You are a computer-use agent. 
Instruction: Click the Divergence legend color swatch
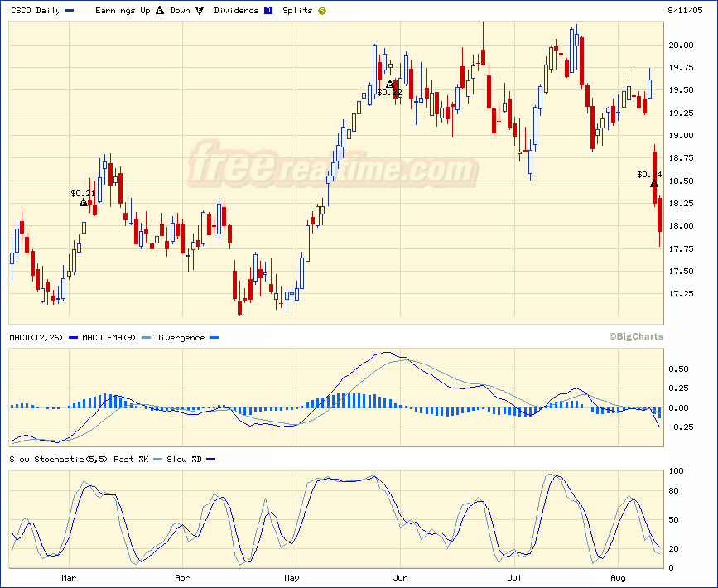[x=214, y=338]
